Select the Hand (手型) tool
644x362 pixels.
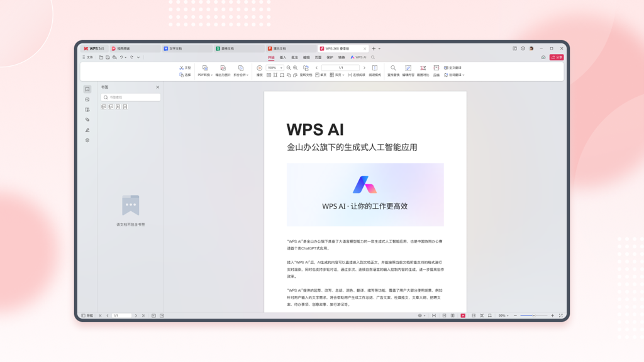(x=185, y=68)
